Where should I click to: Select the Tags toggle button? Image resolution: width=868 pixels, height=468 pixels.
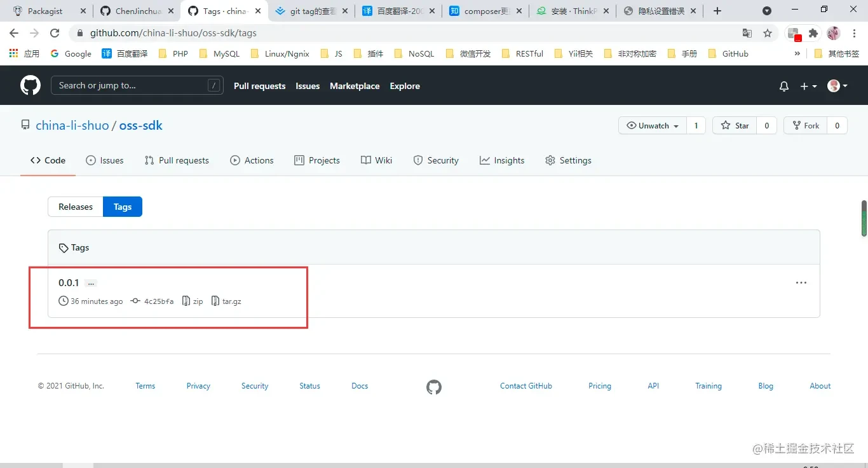123,207
